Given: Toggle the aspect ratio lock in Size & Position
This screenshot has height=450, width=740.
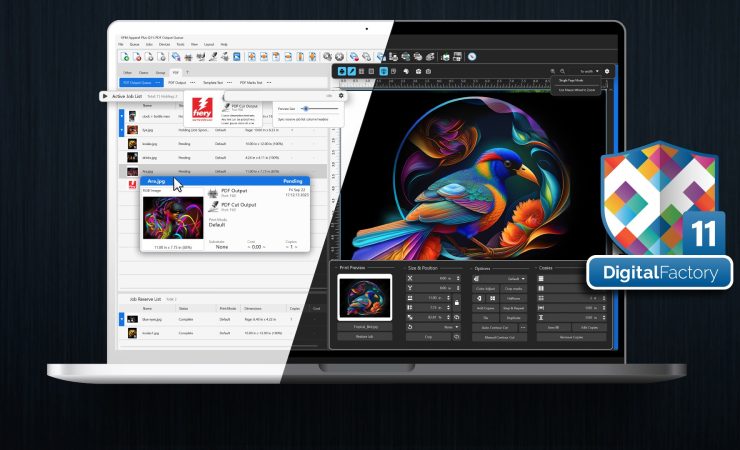Looking at the screenshot, I should [457, 302].
